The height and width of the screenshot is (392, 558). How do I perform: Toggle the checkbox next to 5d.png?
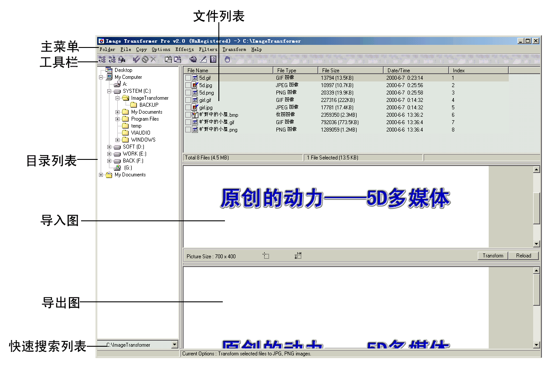(188, 93)
